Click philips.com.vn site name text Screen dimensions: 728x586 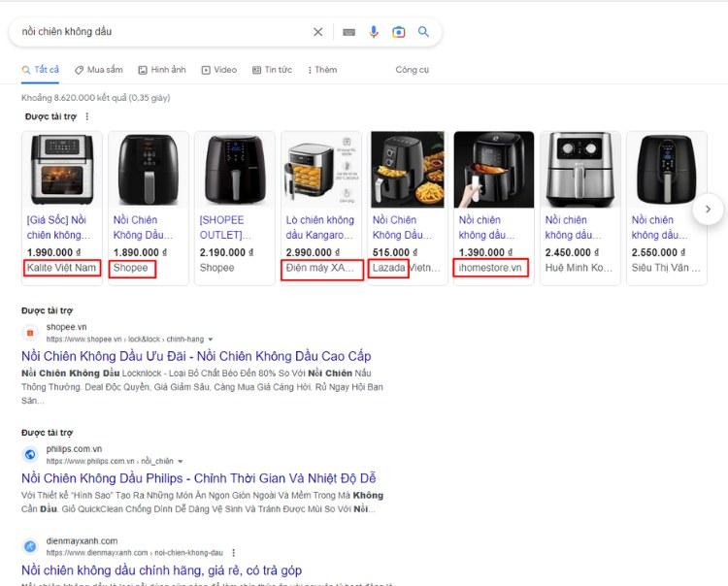[x=74, y=449]
